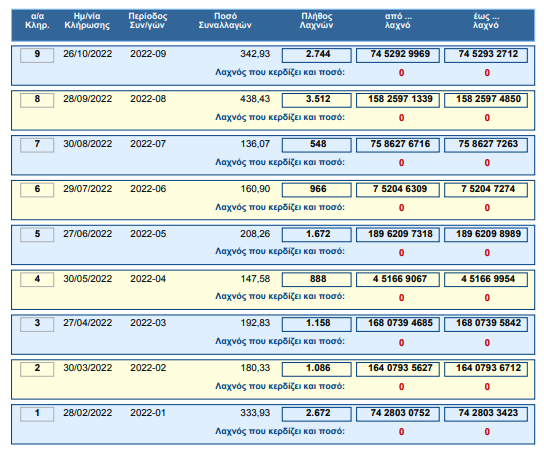
Task: Click the transaction amount 208,26
Action: click(x=255, y=234)
